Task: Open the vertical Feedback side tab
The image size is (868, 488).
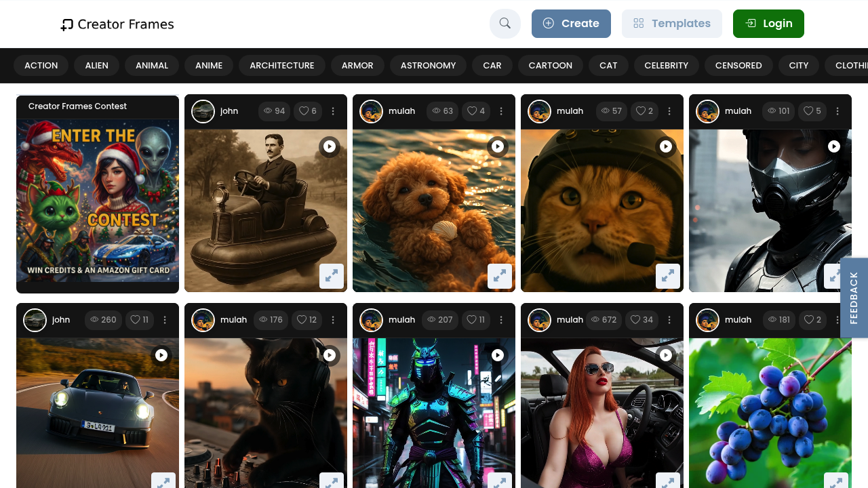Action: pos(854,298)
